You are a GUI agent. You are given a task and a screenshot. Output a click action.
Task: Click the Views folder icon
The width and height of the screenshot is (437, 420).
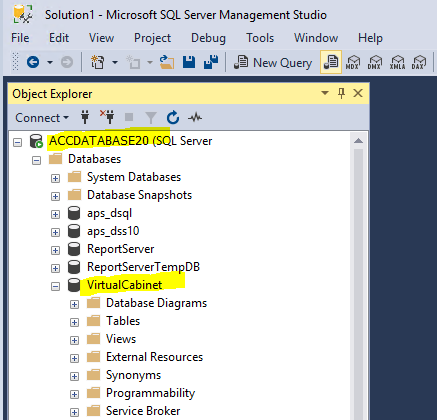coord(93,339)
